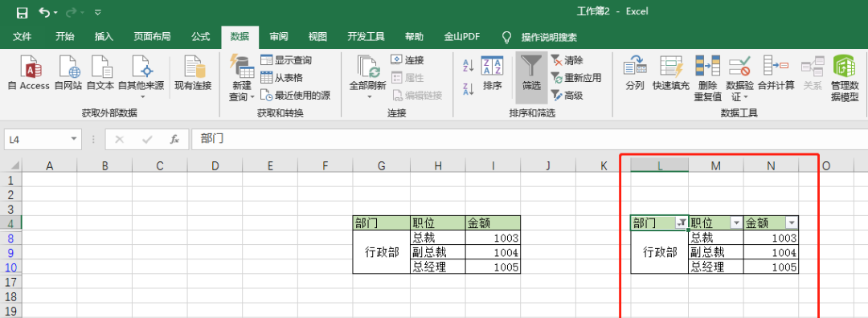Viewport: 868px width, 318px height.
Task: Click the 连接 button in the ribbon
Action: click(407, 60)
